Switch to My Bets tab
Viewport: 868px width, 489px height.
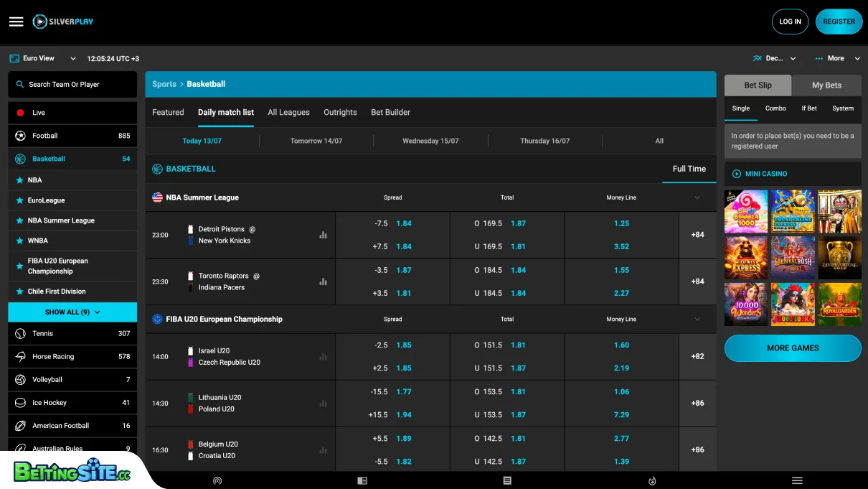tap(826, 85)
